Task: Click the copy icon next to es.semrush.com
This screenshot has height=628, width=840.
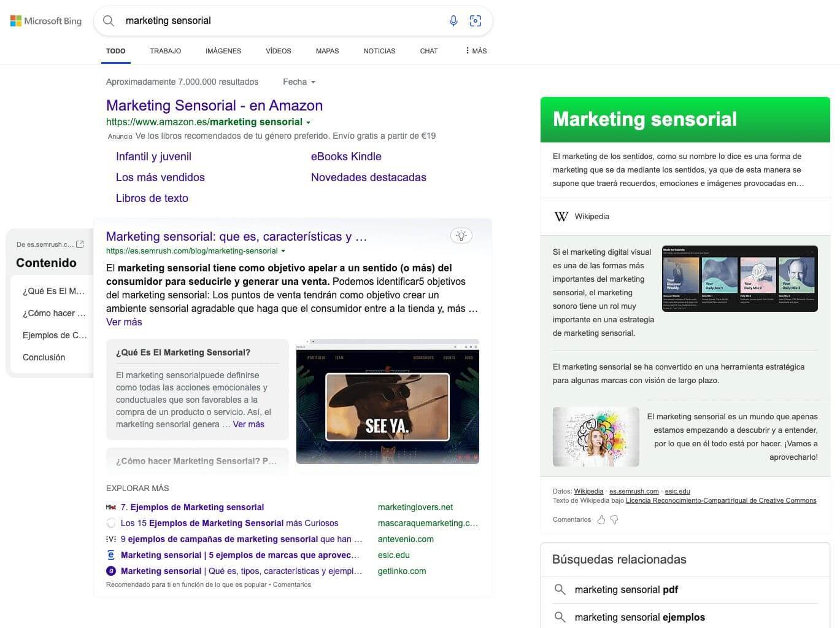Action: click(x=80, y=243)
